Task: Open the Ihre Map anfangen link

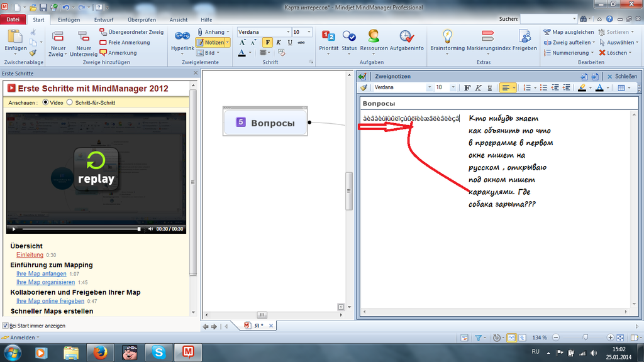Action: pos(41,274)
